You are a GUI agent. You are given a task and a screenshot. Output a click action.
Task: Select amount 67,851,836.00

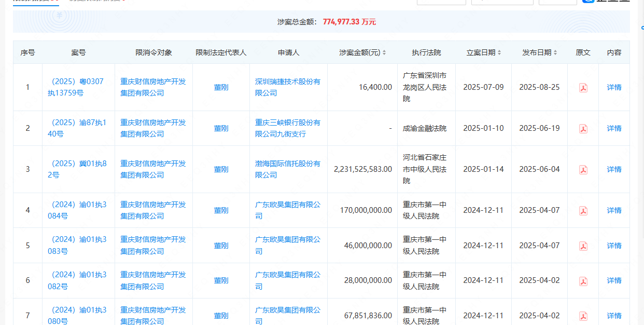pyautogui.click(x=368, y=316)
